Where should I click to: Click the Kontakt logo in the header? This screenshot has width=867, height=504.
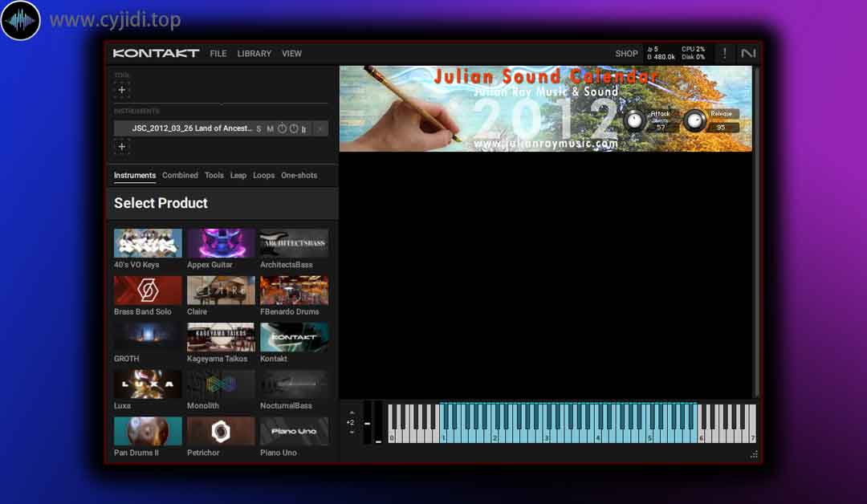point(156,53)
